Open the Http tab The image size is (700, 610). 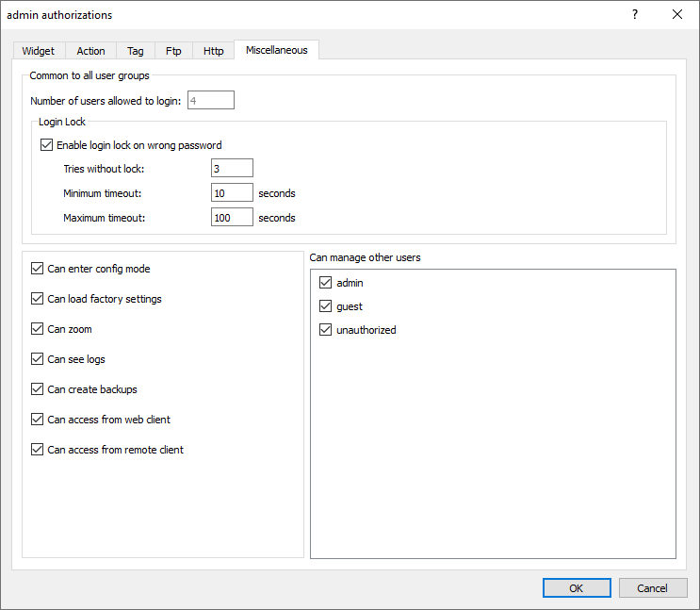point(214,51)
